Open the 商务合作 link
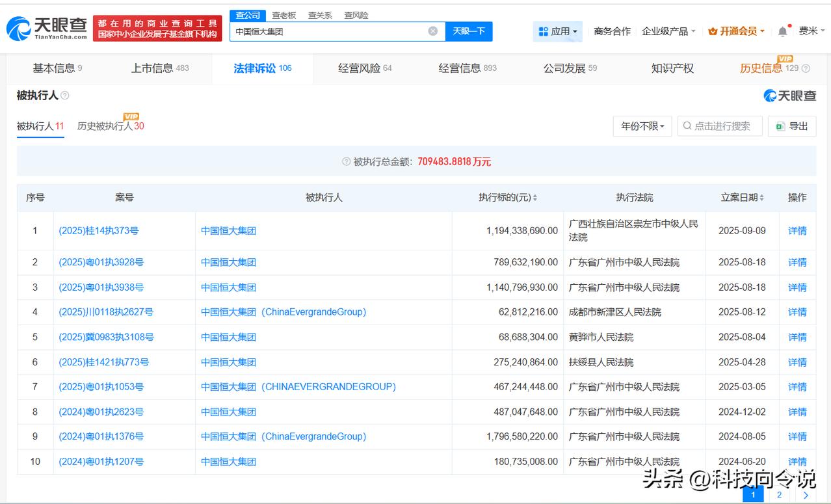The image size is (831, 504). click(x=613, y=31)
